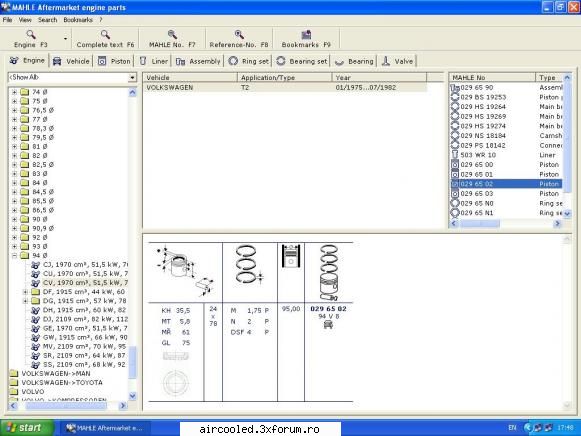581x436 pixels.
Task: Expand the 90 Ø folder
Action: point(14,219)
